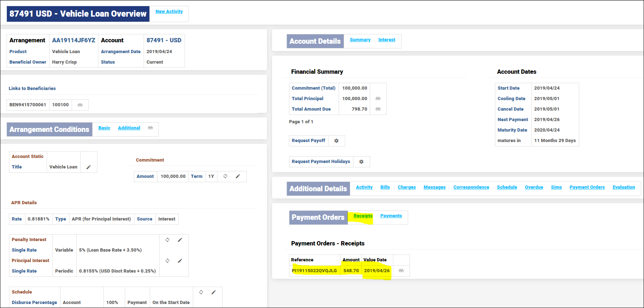Click arrangement number AA19114JF6YZ
Image resolution: width=644 pixels, height=308 pixels.
click(x=73, y=40)
